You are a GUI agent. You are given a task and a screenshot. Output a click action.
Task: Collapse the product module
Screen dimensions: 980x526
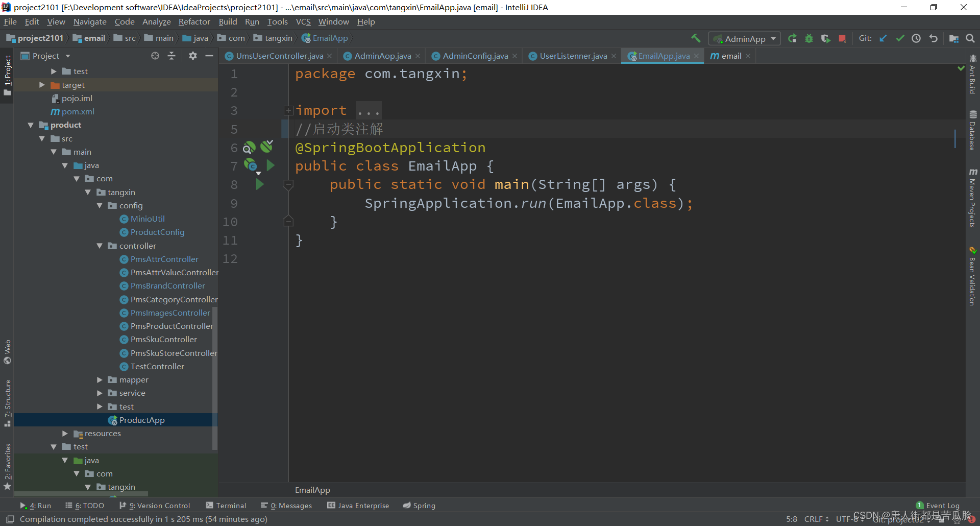click(x=30, y=125)
